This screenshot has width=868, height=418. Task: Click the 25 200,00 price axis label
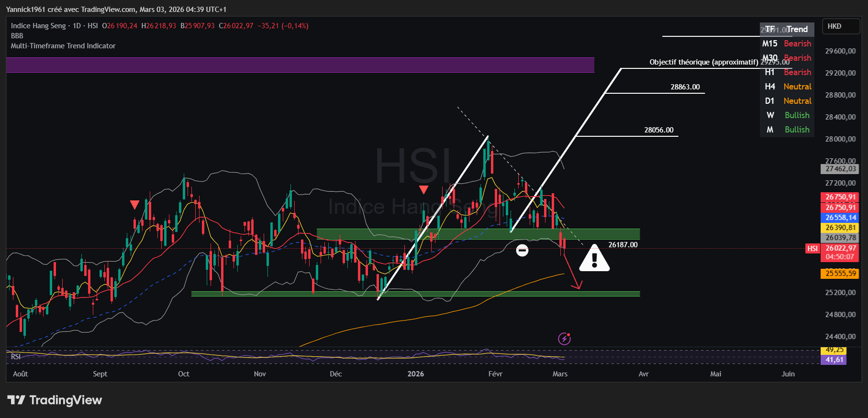840,293
